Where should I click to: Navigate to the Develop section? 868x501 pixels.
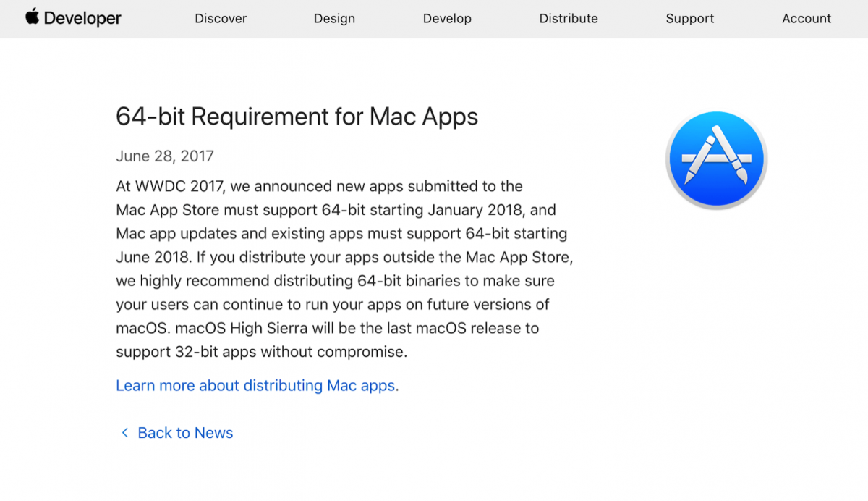click(447, 18)
